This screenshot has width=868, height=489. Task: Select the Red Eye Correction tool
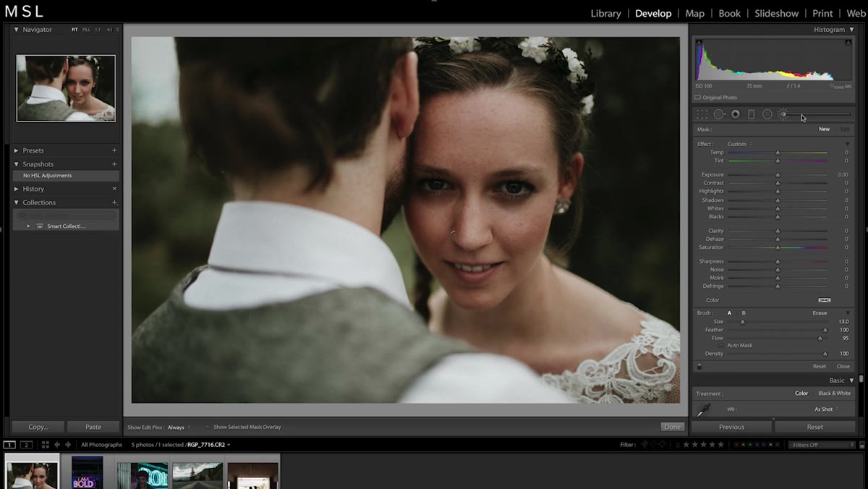(x=736, y=114)
